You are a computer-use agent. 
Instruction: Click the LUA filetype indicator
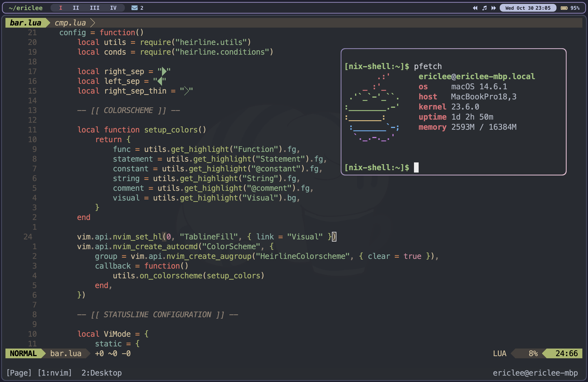click(500, 353)
